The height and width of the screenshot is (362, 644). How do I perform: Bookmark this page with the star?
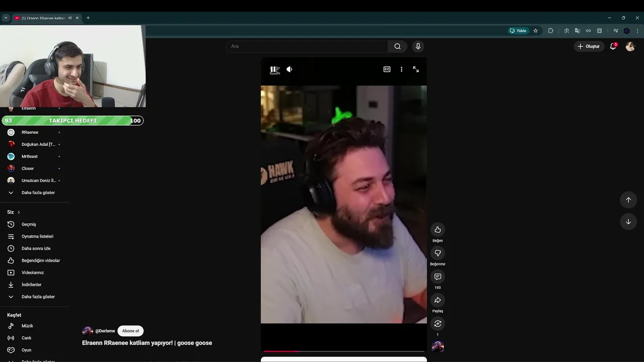pos(535,31)
